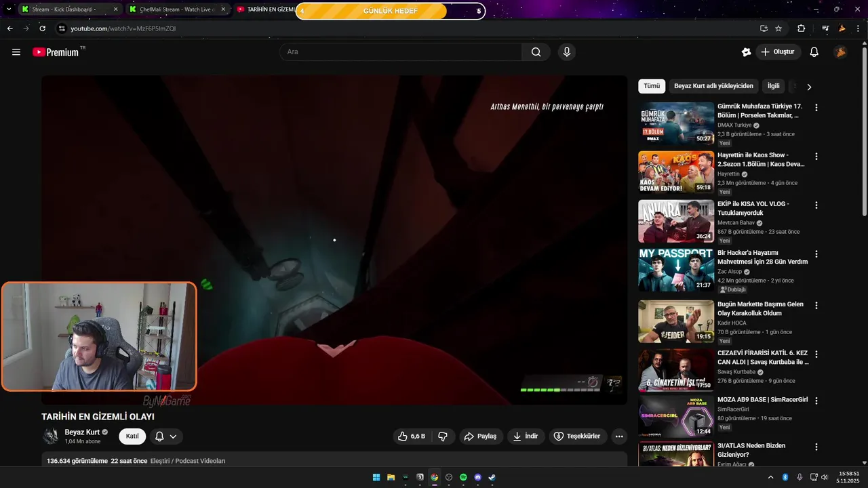Open the YouTube hamburger guide menu
The height and width of the screenshot is (488, 868).
click(x=16, y=52)
